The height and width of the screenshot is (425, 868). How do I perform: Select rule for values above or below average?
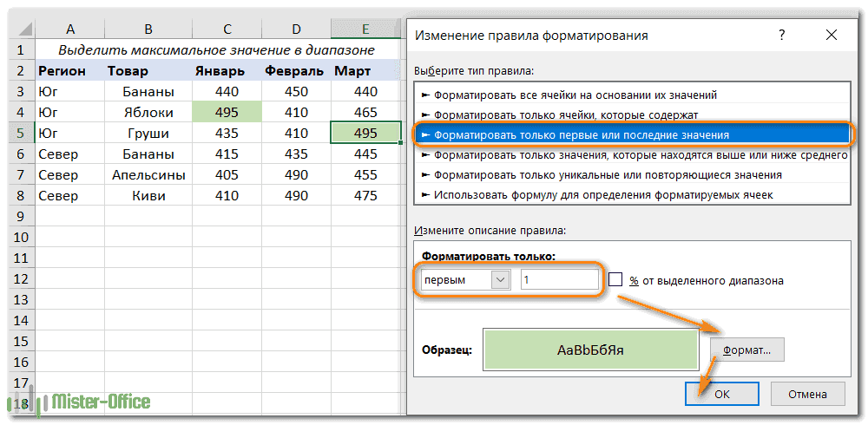coord(639,155)
